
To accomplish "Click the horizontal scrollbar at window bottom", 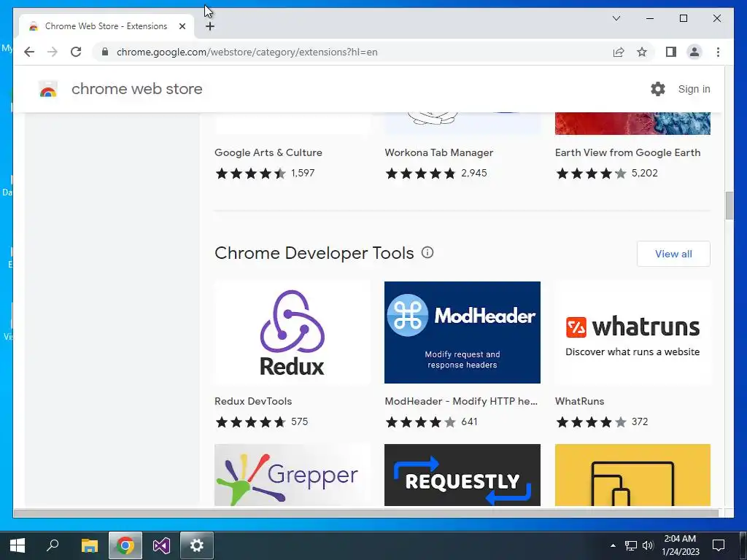I will (x=366, y=513).
